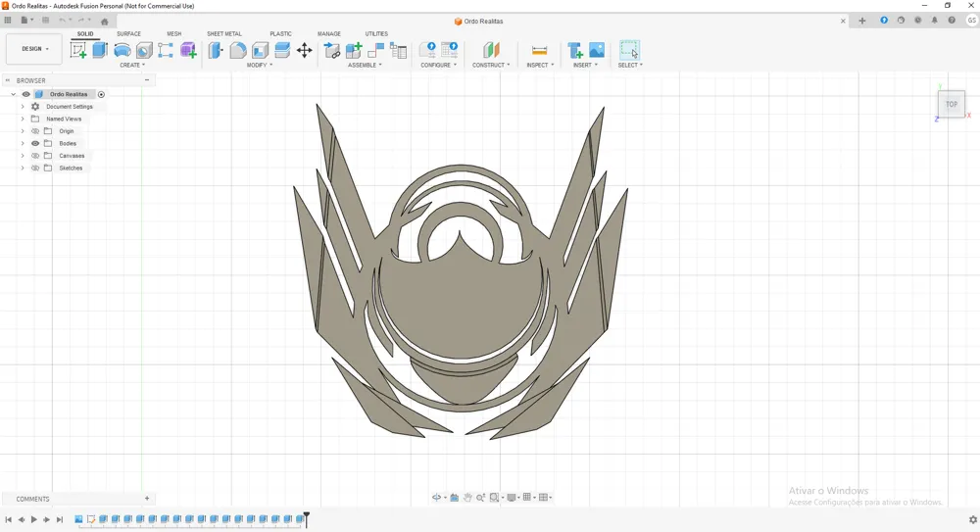Play the timeline
This screenshot has width=980, height=532.
click(x=33, y=519)
